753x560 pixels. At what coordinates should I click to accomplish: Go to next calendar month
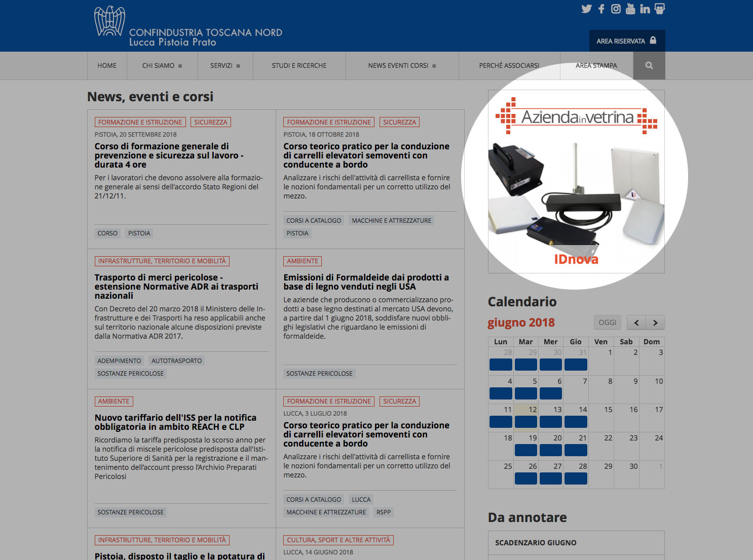tap(655, 323)
